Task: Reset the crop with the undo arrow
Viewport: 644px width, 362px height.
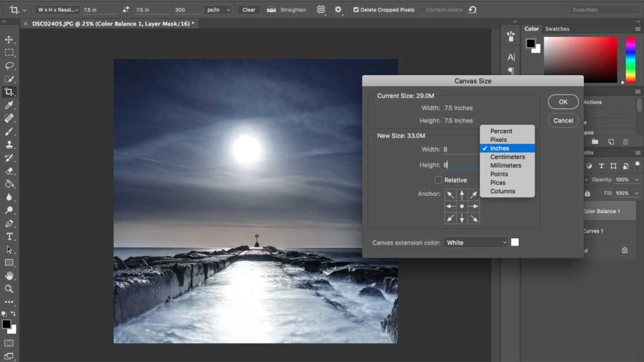Action: [x=472, y=9]
